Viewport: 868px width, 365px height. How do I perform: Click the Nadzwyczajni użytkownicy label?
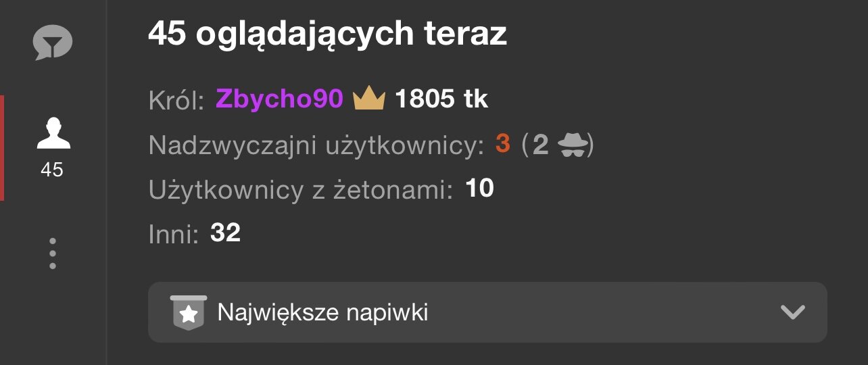coord(317,145)
